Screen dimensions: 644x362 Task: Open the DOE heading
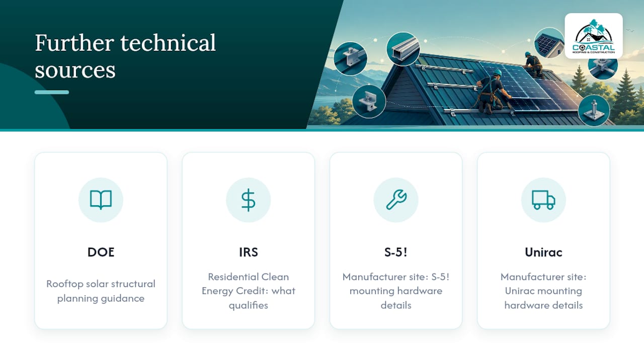pos(101,252)
